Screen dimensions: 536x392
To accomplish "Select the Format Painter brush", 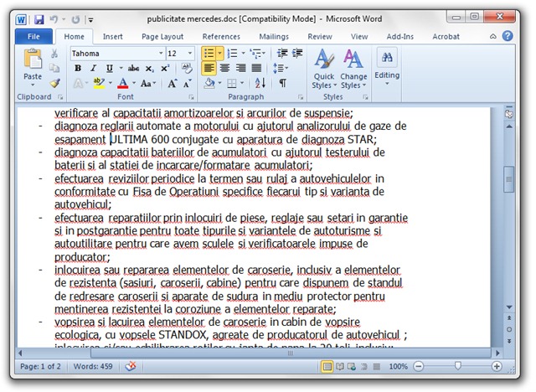I will pos(54,83).
